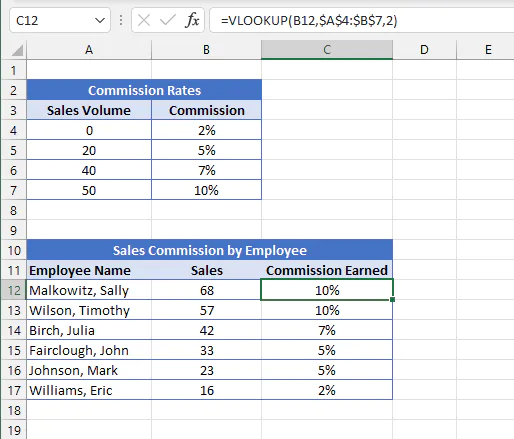Select column A header
The height and width of the screenshot is (439, 514).
[89, 50]
